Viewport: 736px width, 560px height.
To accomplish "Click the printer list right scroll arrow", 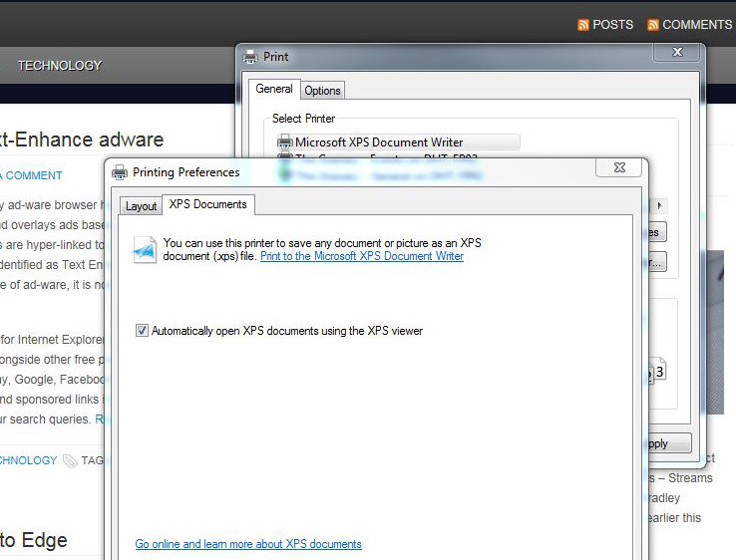I will [x=659, y=205].
